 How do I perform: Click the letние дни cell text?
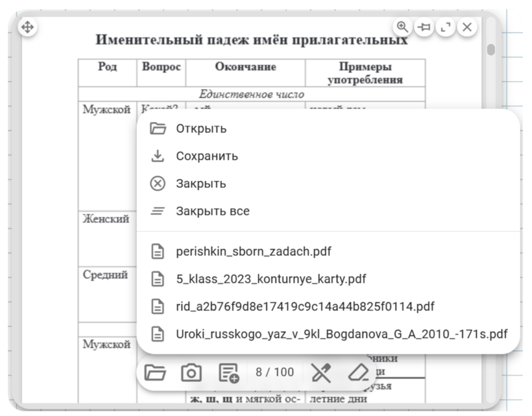(338, 399)
